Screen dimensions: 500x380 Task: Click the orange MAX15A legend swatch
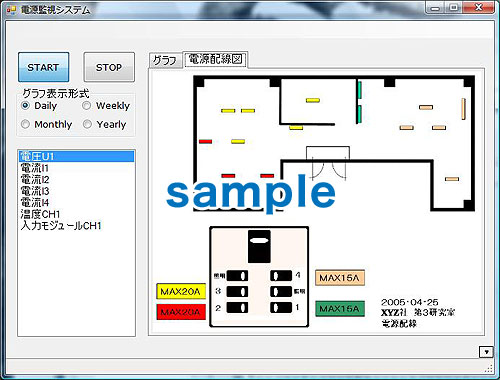pos(340,278)
